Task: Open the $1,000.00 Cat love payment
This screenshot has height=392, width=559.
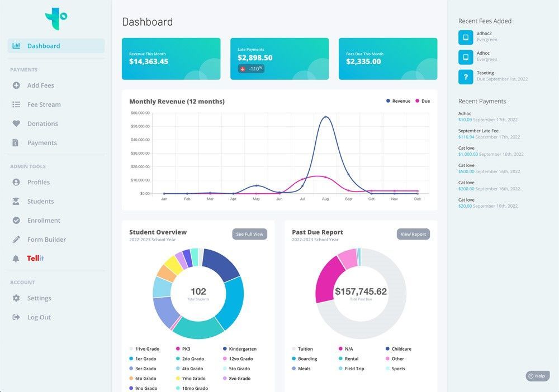Action: pyautogui.click(x=491, y=151)
